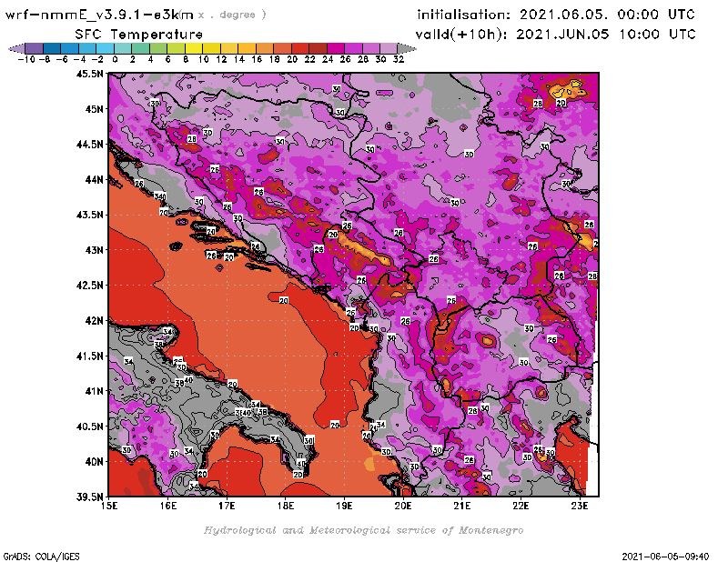Pick the yellow swatch between 8 and 10
Image resolution: width=728 pixels, height=562 pixels.
click(x=194, y=48)
